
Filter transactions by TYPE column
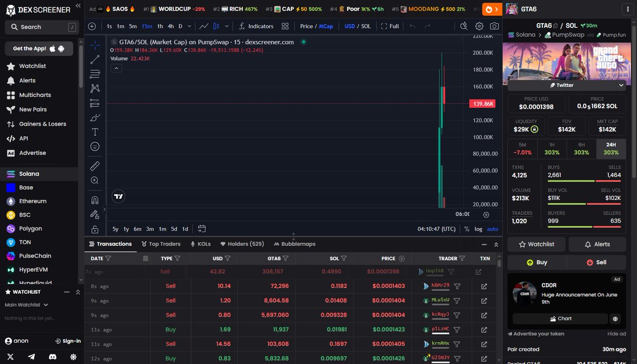pos(178,258)
